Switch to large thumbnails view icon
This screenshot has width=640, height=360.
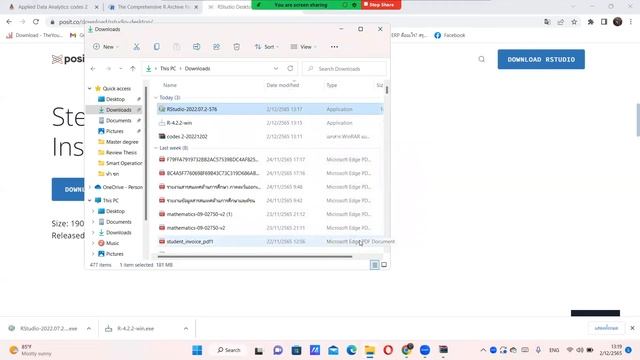[384, 265]
